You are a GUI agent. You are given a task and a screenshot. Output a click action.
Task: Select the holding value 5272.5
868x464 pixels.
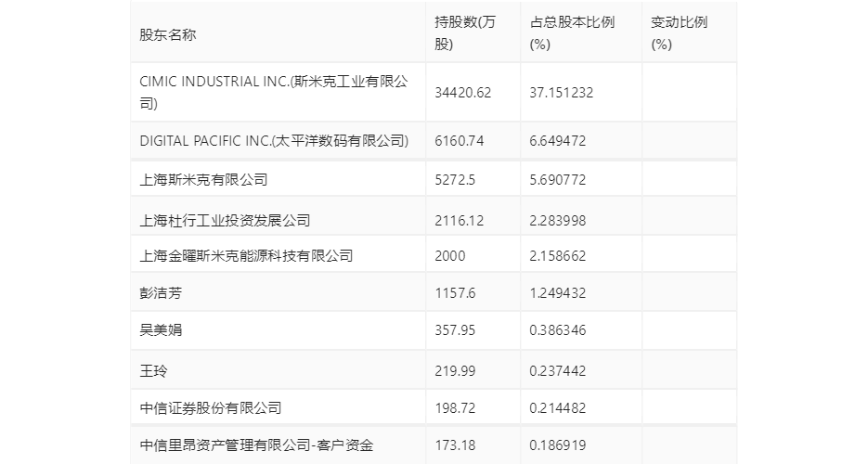(x=455, y=180)
